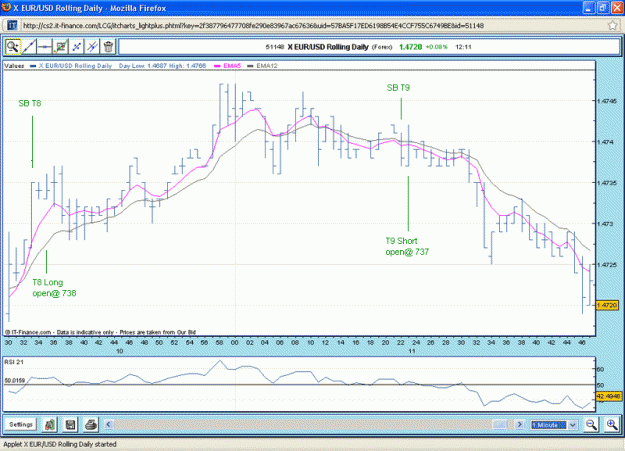Click the Values legend label
This screenshot has width=625, height=451.
(14, 66)
